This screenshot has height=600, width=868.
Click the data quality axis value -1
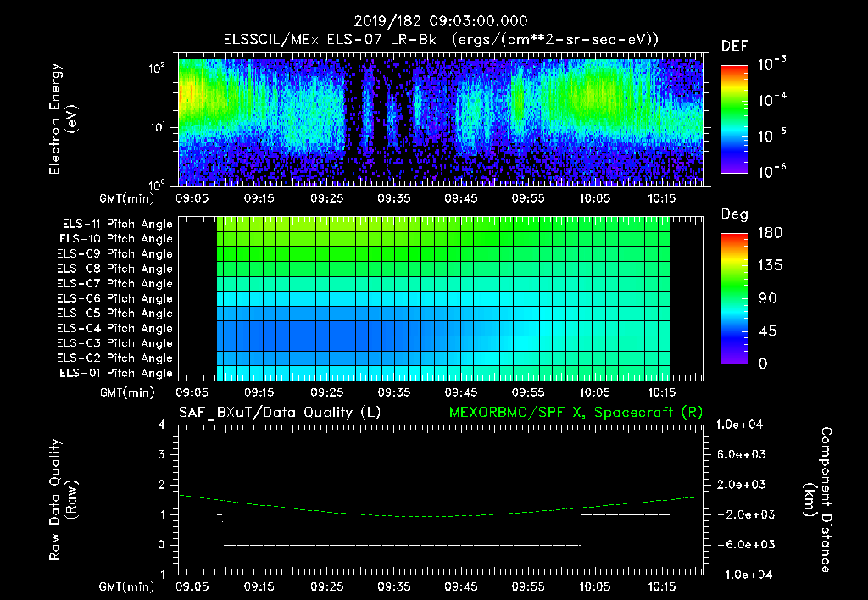159,575
